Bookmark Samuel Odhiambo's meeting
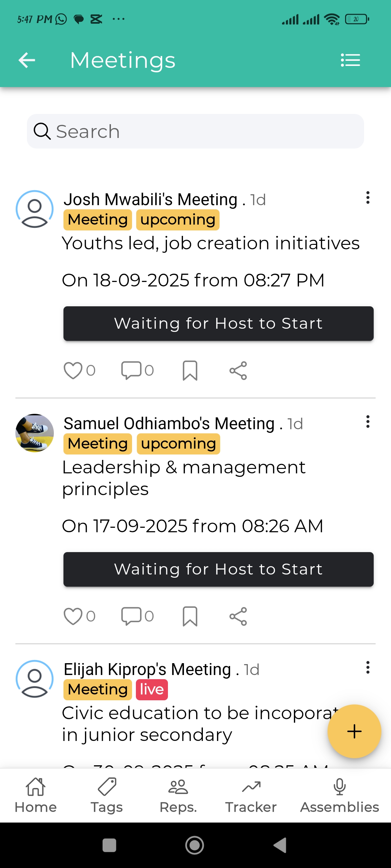This screenshot has width=391, height=868. point(190,616)
